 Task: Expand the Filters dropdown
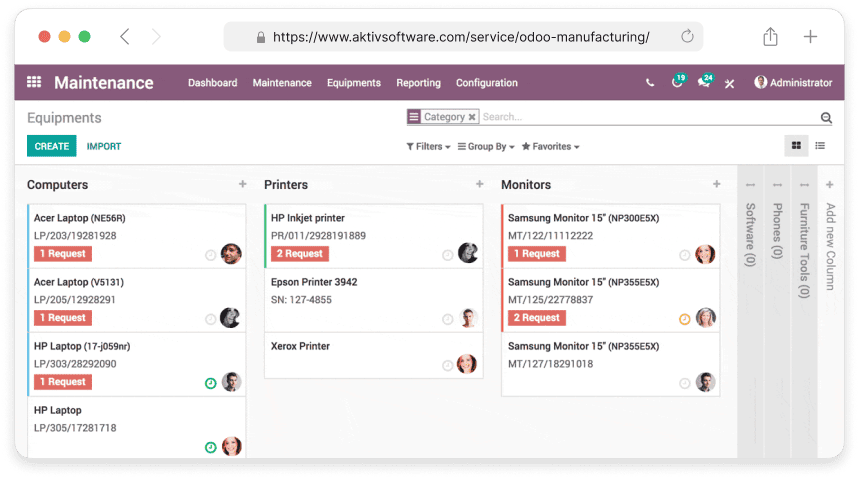point(428,147)
